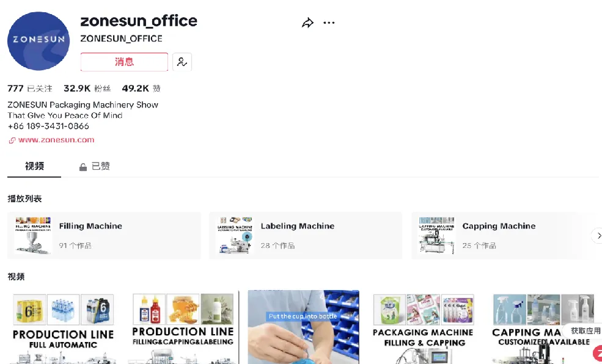Click the share arrow icon
602x364 pixels.
tap(307, 23)
